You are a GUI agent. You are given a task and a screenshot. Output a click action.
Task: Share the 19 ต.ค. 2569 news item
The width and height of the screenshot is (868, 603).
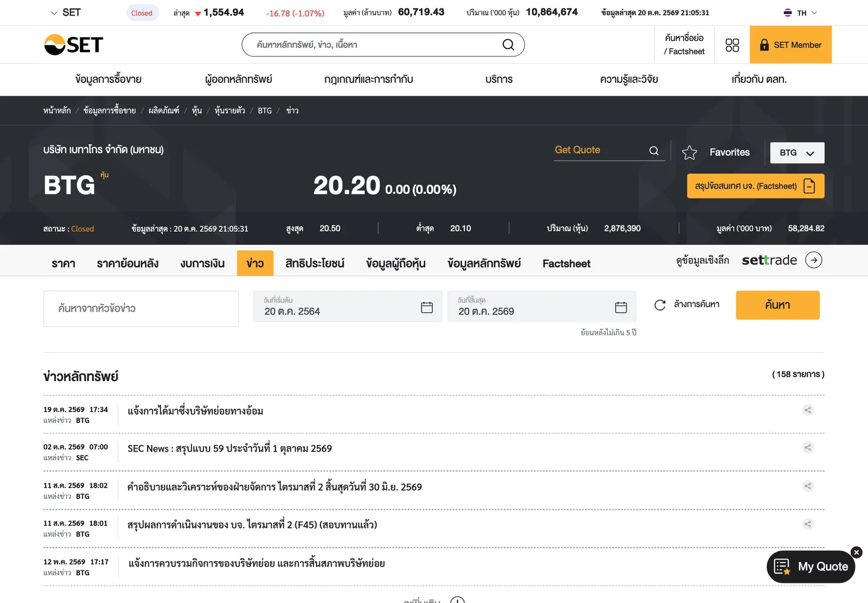tap(808, 410)
